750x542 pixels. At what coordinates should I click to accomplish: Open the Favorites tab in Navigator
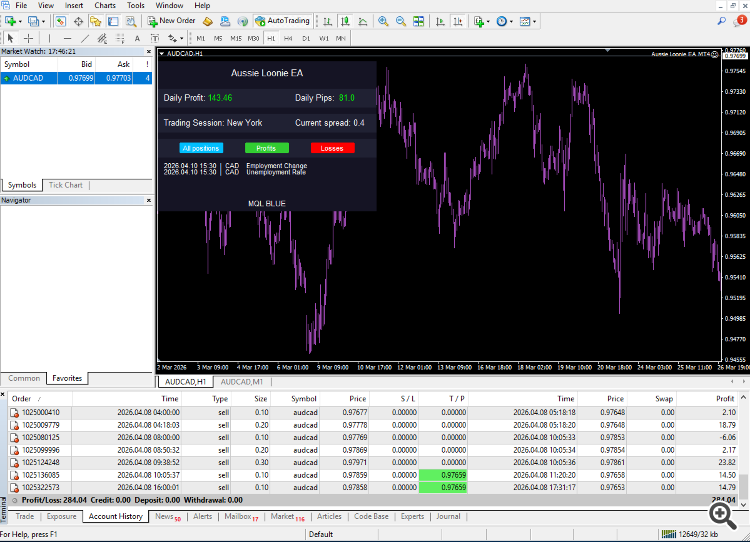[67, 378]
